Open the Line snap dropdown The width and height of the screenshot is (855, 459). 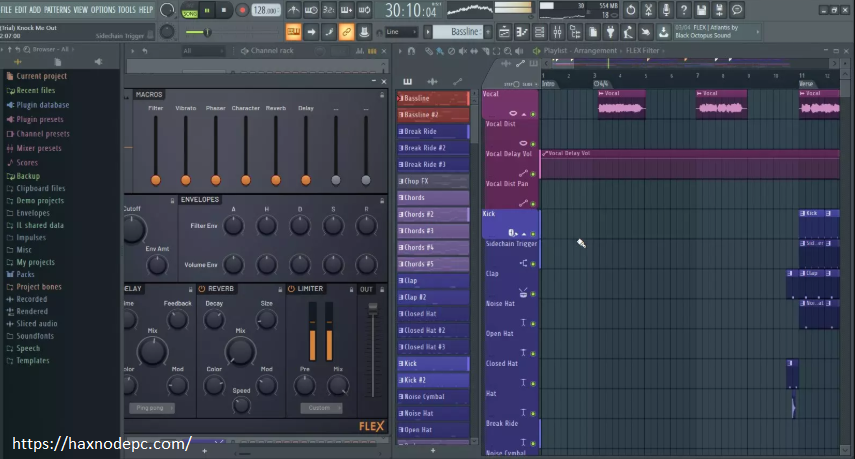[401, 32]
